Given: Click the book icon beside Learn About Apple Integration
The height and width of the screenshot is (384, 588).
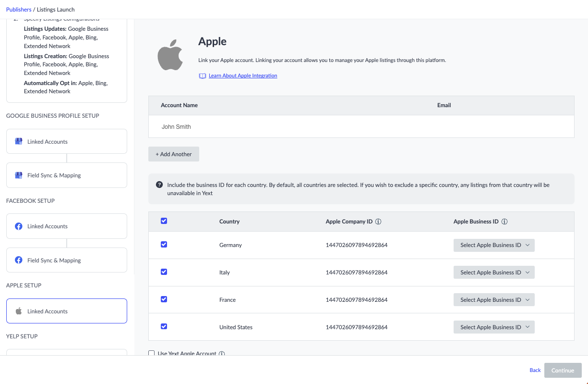Looking at the screenshot, I should [x=203, y=76].
